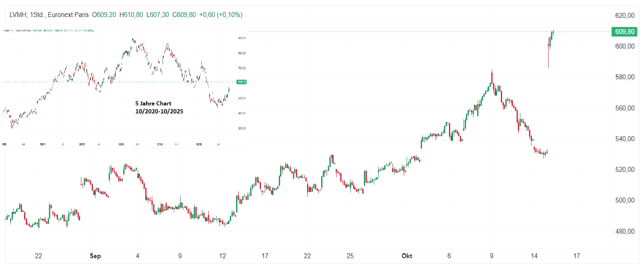Viewport: 644px width, 269px height.
Task: Click the green 609,80 current price tag
Action: tap(624, 32)
